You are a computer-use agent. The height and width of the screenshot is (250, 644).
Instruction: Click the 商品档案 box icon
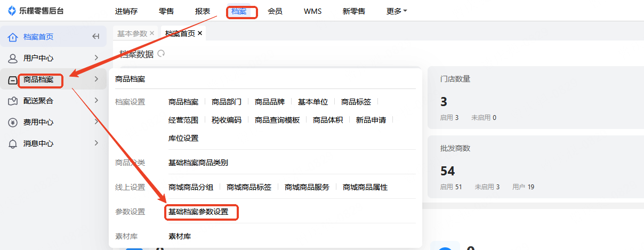(13, 80)
